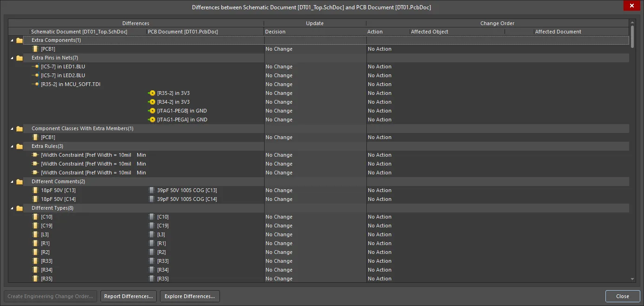Click the pad icon for [R35-2] in 3V3
The width and height of the screenshot is (644, 306).
coord(151,93)
